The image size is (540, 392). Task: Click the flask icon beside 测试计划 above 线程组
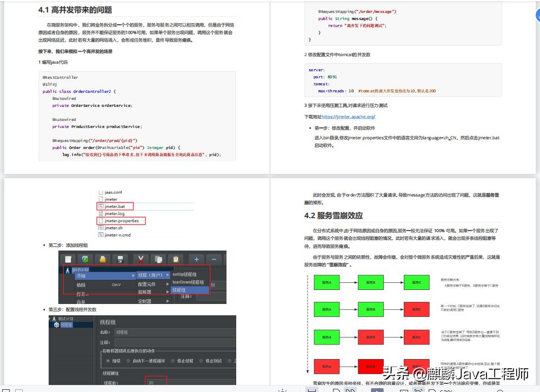54,319
